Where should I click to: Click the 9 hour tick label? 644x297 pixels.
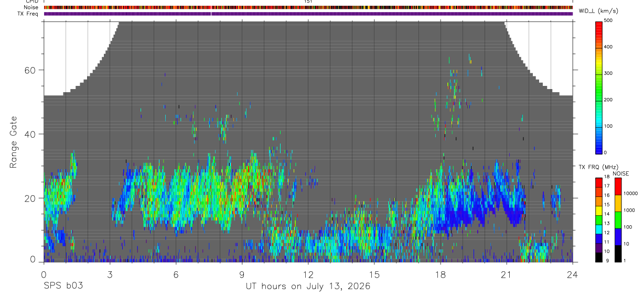pyautogui.click(x=242, y=274)
